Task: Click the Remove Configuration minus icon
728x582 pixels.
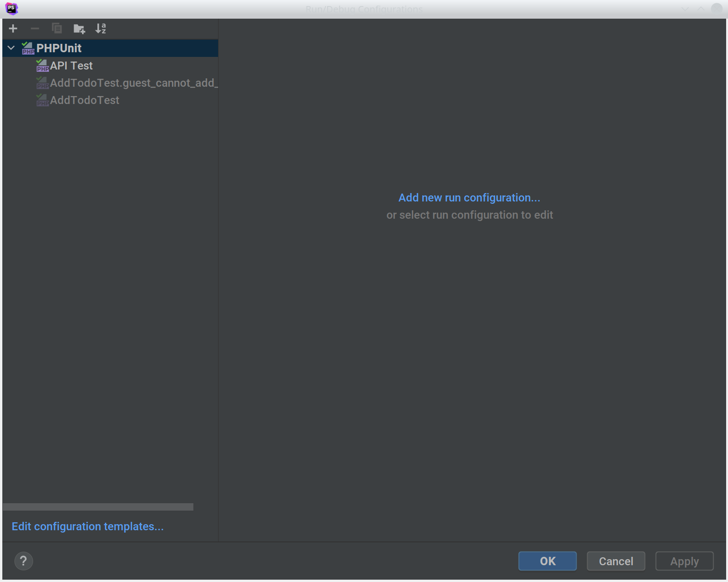Action: point(35,28)
